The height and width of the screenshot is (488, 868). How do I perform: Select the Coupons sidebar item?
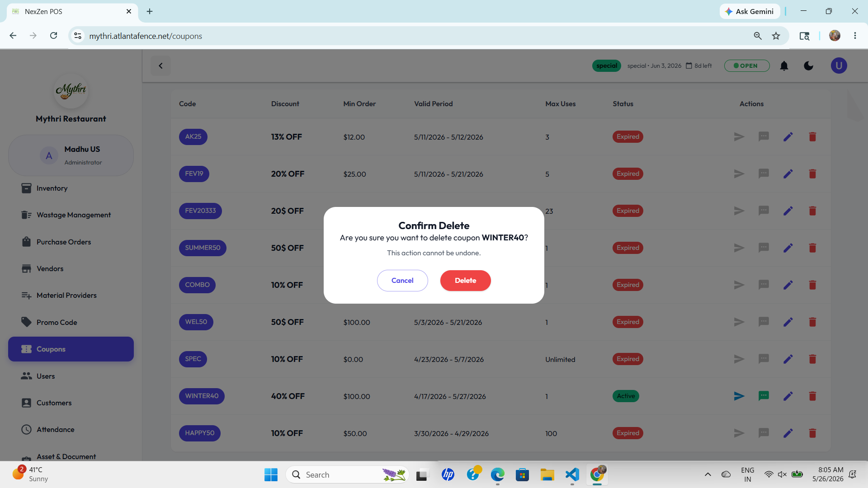tap(71, 349)
